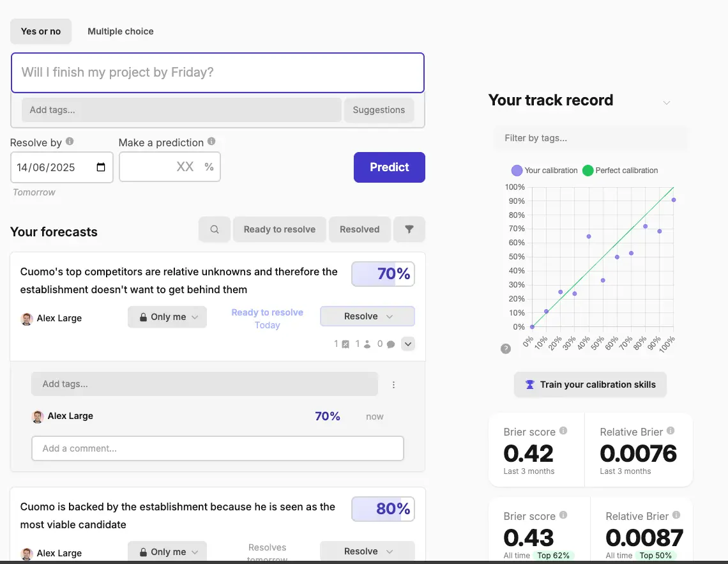Collapse the expanded first forecast details chevron
Screen dimensions: 728x564
(409, 344)
